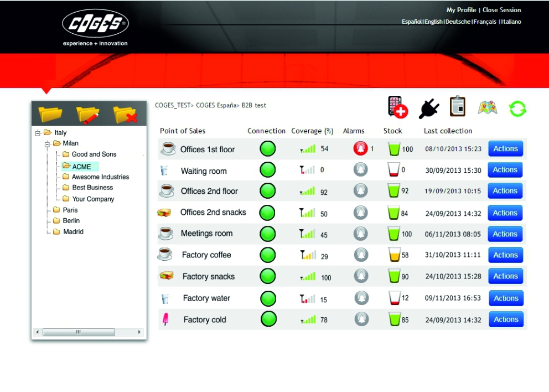The height and width of the screenshot is (392, 549).
Task: Open the Awesome Industries folder
Action: tap(100, 177)
